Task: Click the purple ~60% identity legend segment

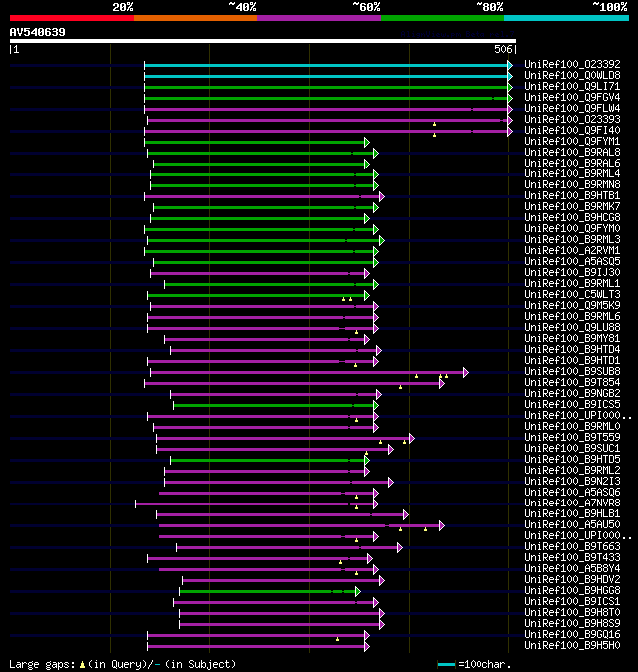Action: pos(319,18)
